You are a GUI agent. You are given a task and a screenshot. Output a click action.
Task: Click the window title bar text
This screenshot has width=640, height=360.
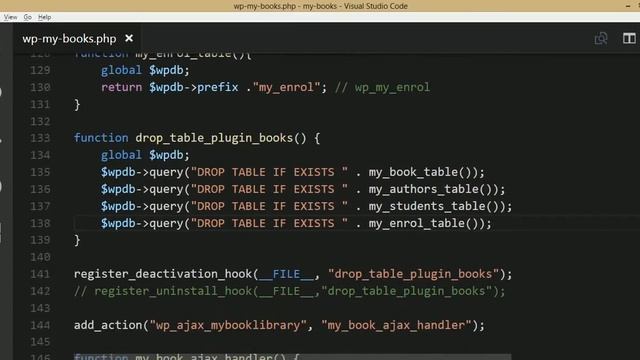point(320,6)
